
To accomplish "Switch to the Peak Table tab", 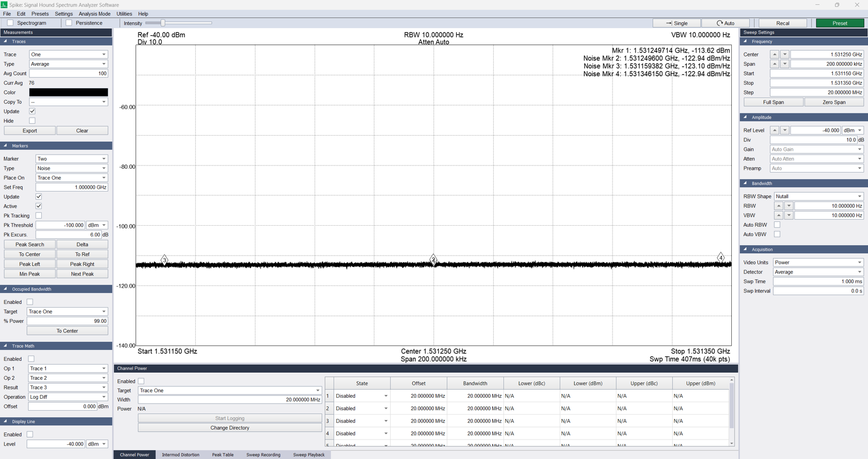I will coord(222,455).
